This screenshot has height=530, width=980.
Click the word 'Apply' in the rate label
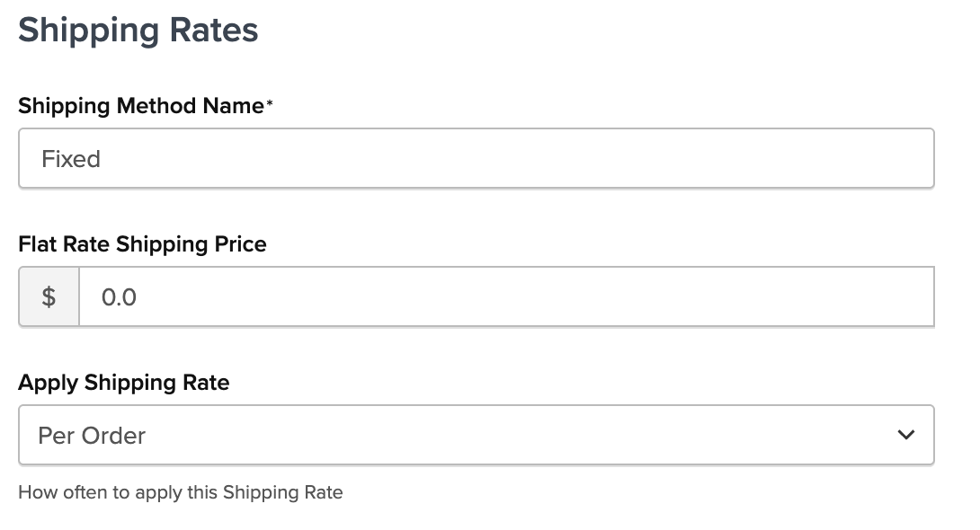coord(49,383)
